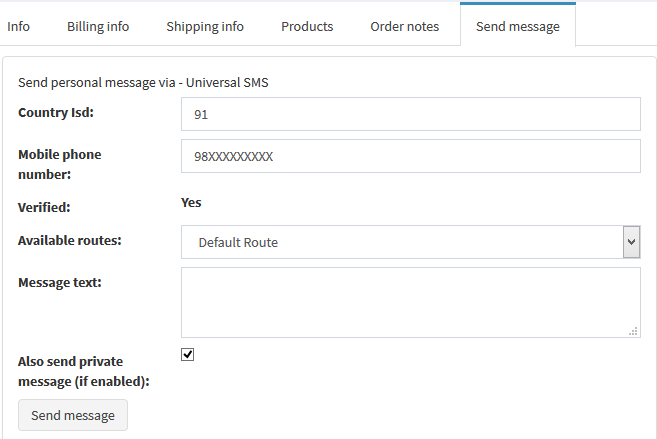
Task: Click the Mobile phone number label
Action: pyautogui.click(x=59, y=164)
